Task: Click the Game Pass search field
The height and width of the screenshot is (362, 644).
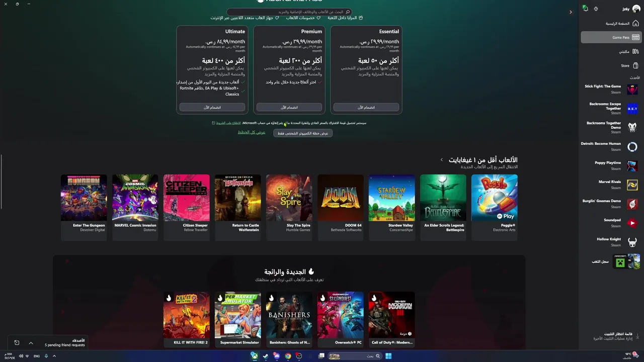Action: tap(289, 12)
